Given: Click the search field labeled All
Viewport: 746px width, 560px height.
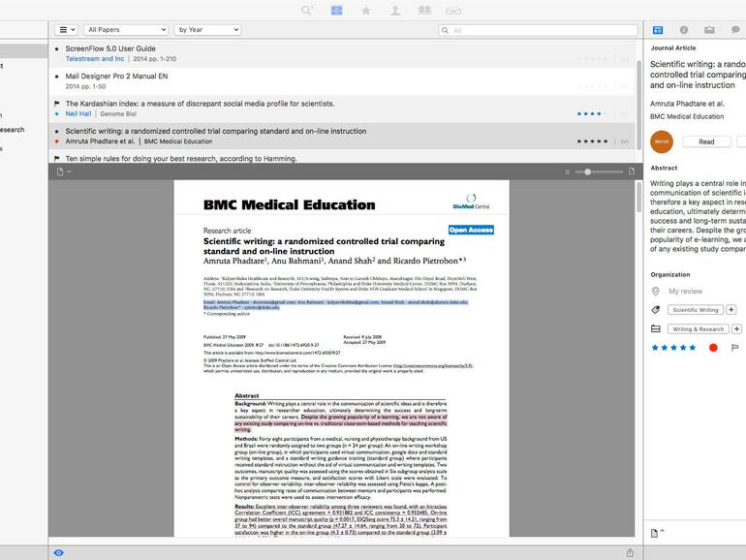Looking at the screenshot, I should point(538,30).
